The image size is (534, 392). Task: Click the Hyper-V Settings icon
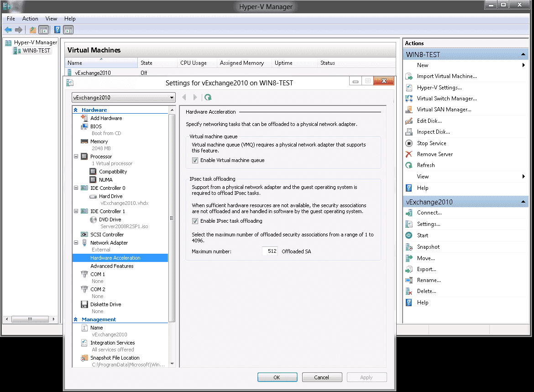(x=409, y=88)
